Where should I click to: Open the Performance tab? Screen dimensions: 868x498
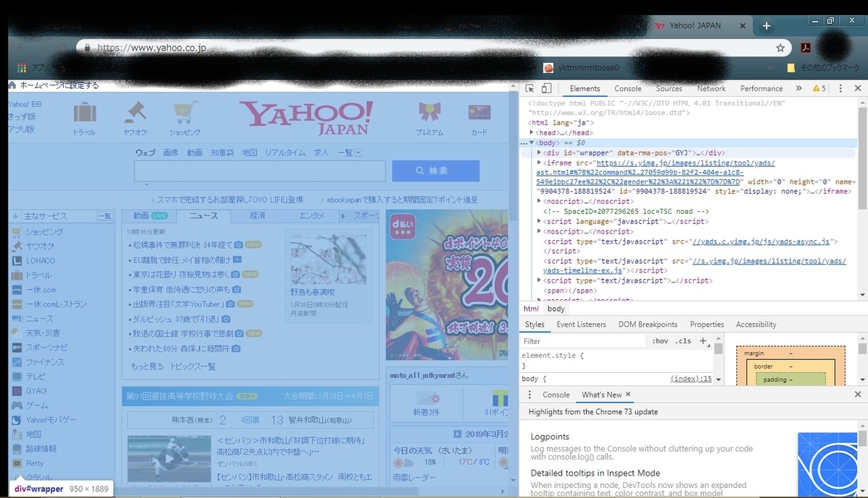coord(762,88)
